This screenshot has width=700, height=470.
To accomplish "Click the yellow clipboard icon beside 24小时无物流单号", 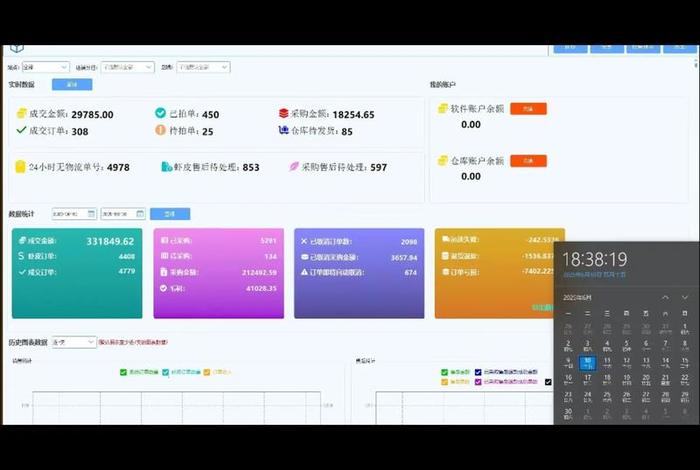I will (20, 166).
